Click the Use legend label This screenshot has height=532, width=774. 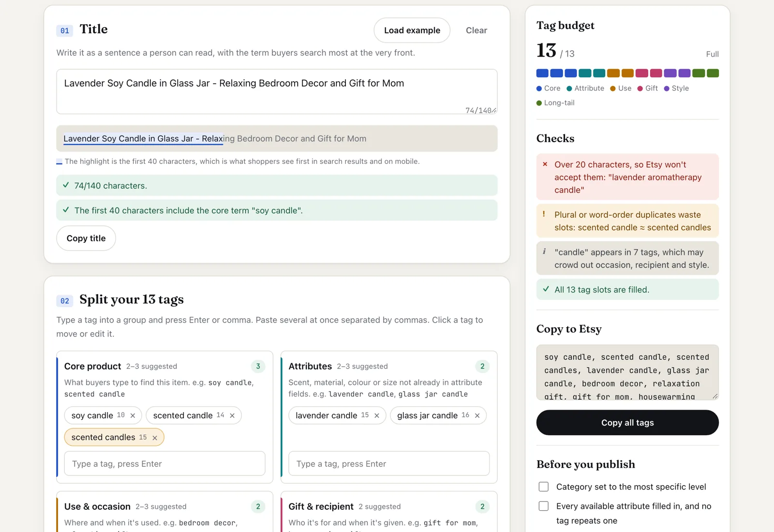click(x=621, y=89)
